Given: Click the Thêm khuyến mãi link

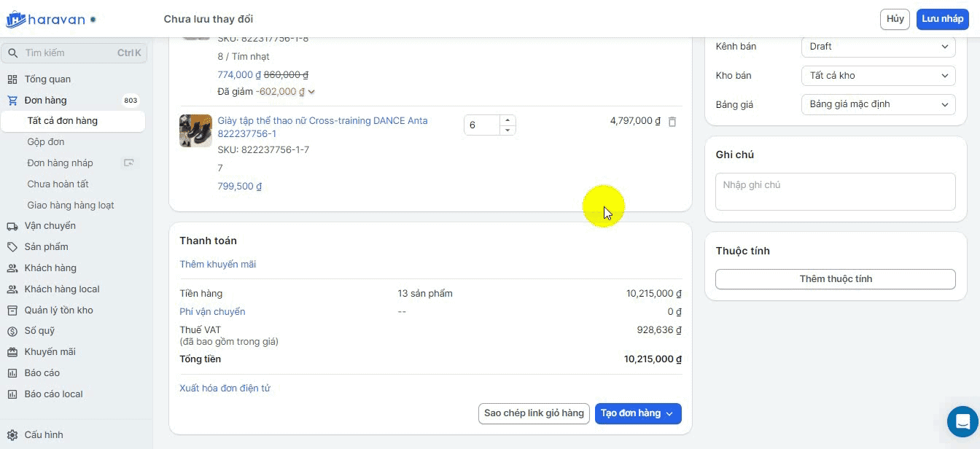Looking at the screenshot, I should click(218, 265).
